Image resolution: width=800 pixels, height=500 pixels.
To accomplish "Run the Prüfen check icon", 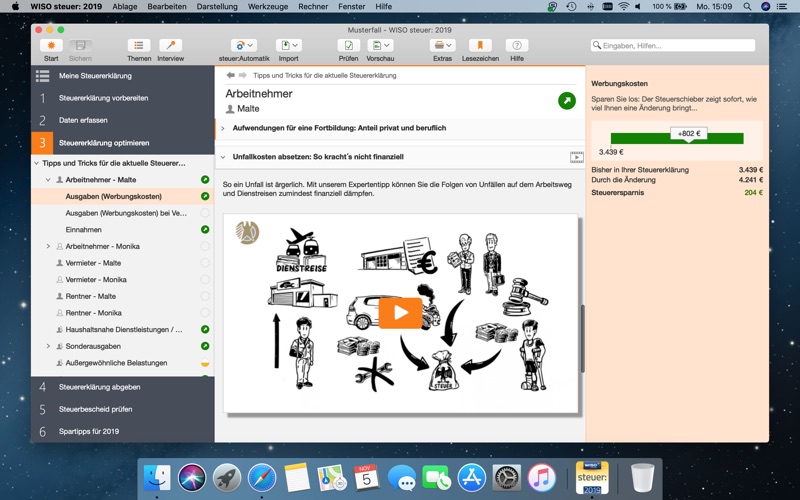I will 348,46.
